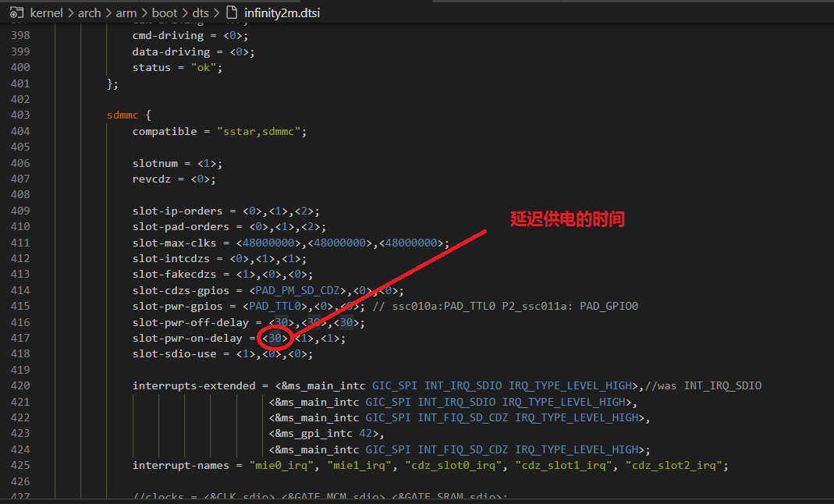Image resolution: width=834 pixels, height=504 pixels.
Task: Click the infinity2m.dtsi file breadcrumb
Action: pyautogui.click(x=282, y=12)
